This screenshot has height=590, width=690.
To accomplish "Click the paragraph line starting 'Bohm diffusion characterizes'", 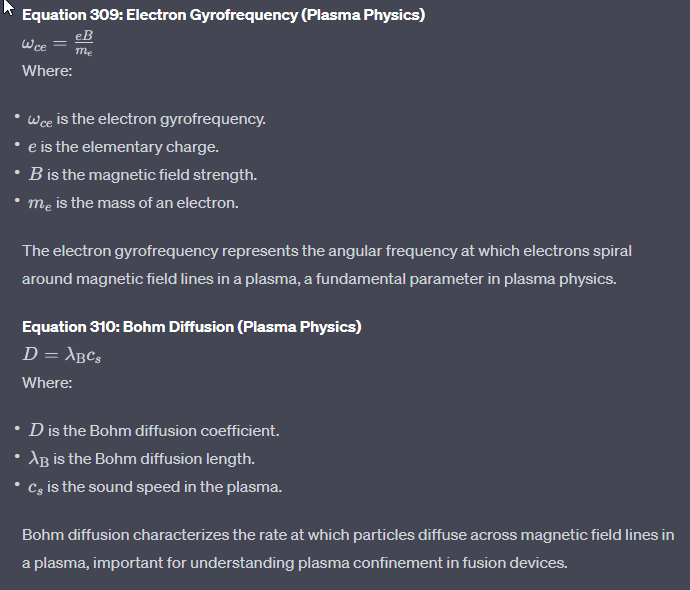I will tap(348, 534).
